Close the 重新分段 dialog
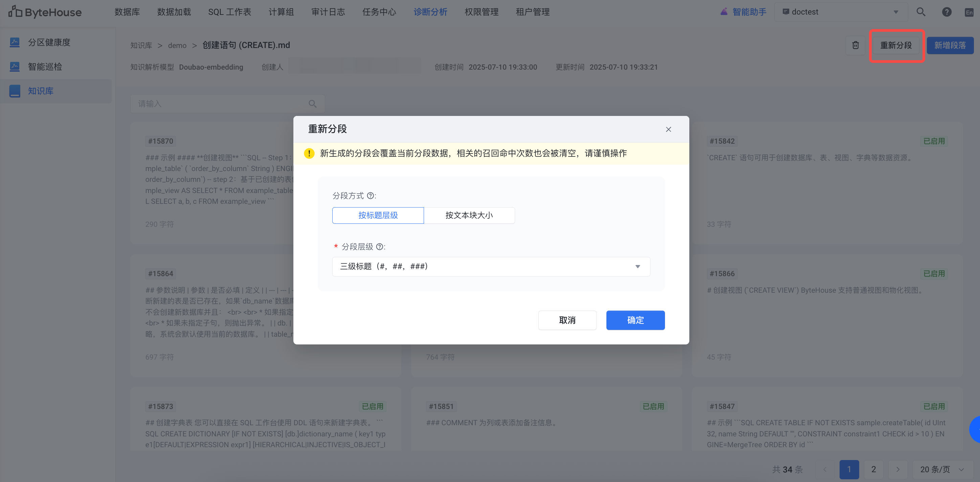This screenshot has width=980, height=482. point(668,129)
